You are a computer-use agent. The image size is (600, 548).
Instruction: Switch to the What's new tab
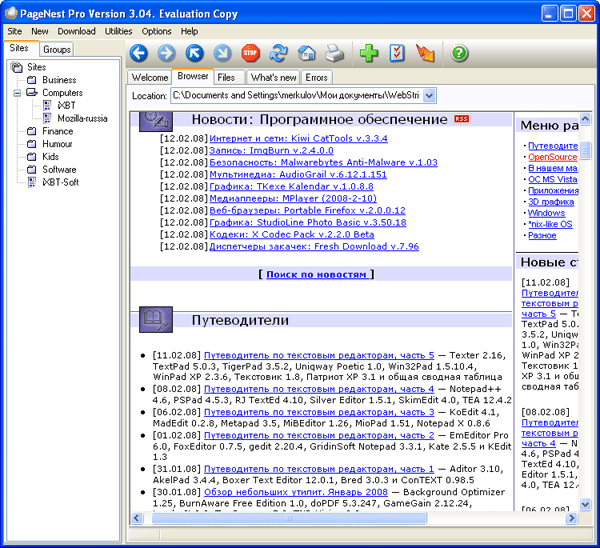273,78
